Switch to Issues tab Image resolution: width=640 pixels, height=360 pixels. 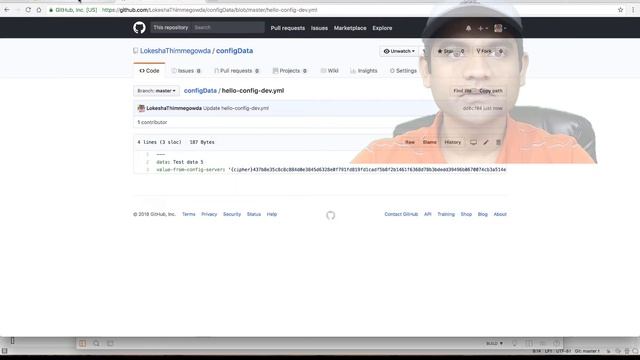tap(186, 71)
